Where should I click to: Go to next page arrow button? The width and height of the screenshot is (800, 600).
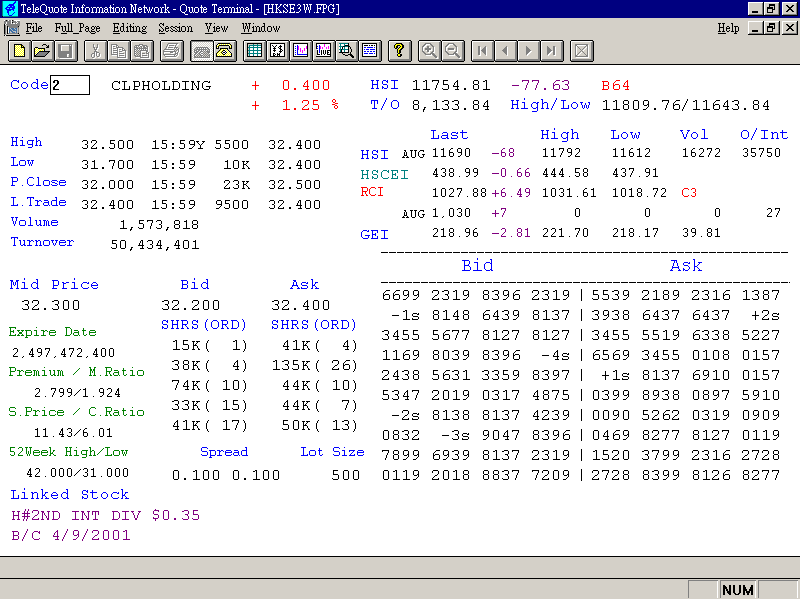click(x=528, y=51)
